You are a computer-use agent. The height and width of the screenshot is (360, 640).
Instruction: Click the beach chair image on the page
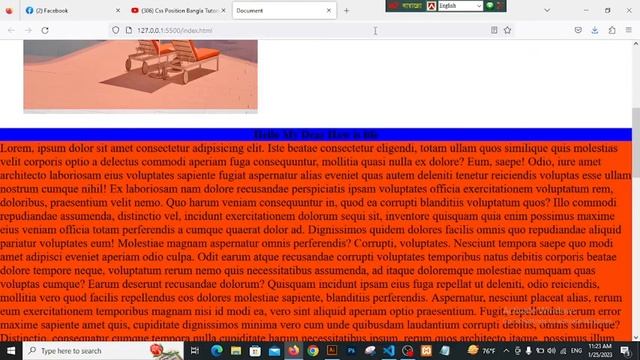click(x=140, y=76)
